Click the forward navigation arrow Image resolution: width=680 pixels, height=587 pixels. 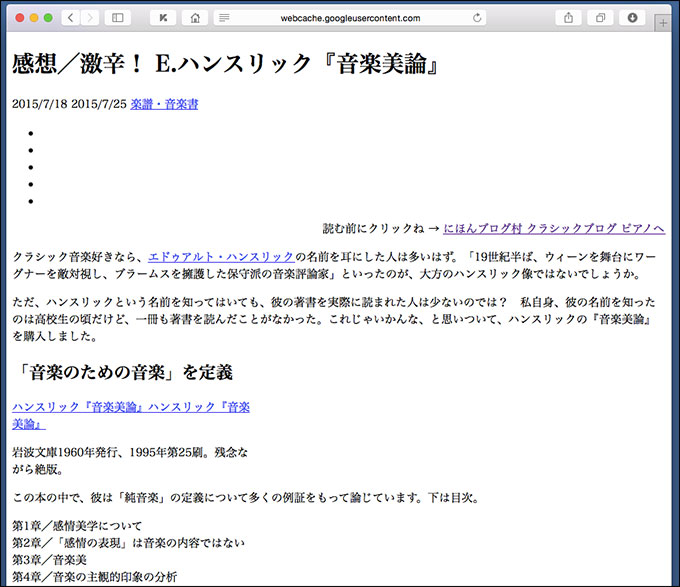click(90, 18)
